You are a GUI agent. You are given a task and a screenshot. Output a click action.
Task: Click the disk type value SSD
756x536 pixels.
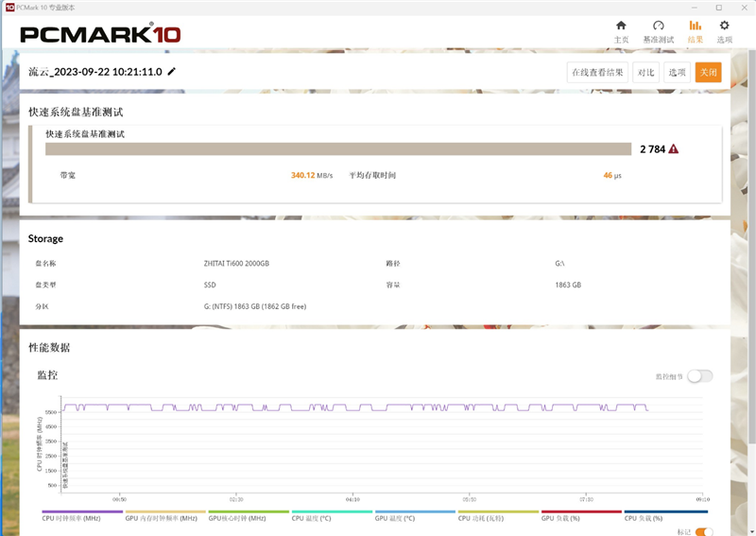tap(210, 285)
